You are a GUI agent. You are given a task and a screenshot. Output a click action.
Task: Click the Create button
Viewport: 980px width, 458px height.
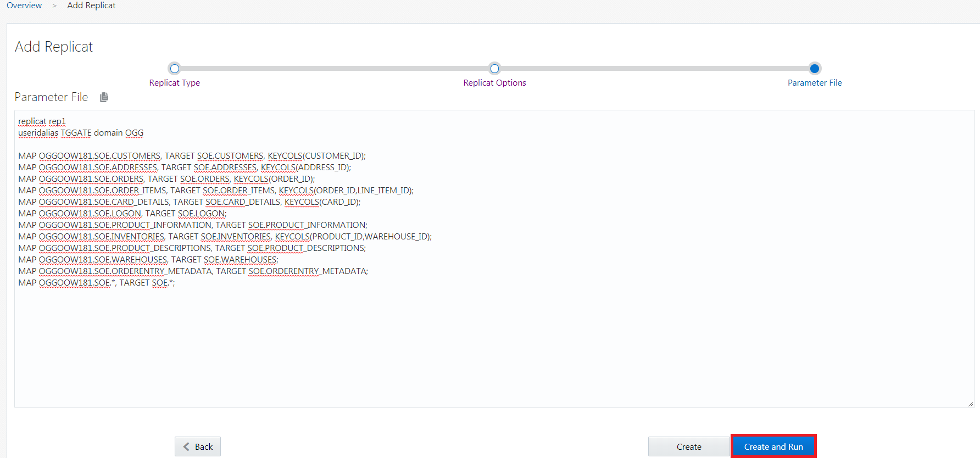tap(689, 446)
